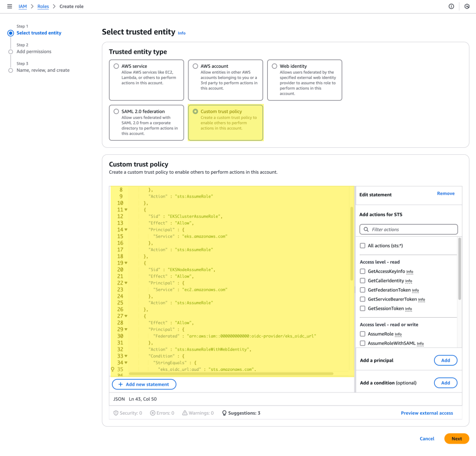476x456 pixels.
Task: Fold the Principal block at line 29
Action: click(126, 330)
